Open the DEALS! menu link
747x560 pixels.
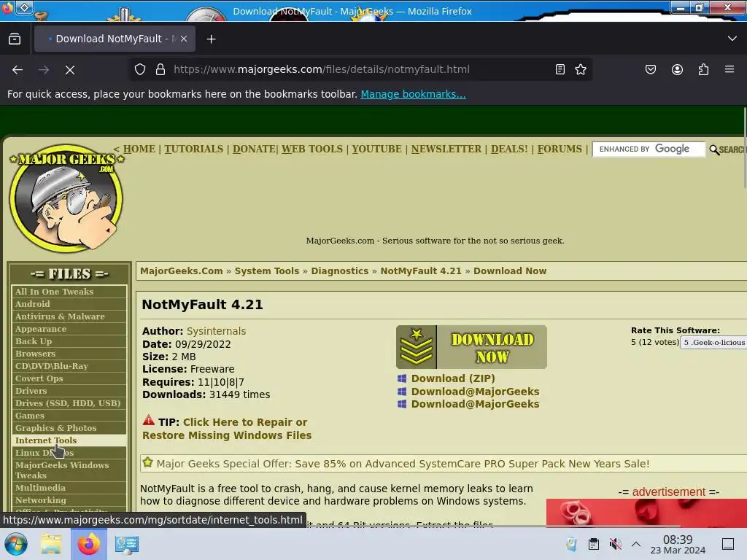(x=509, y=149)
